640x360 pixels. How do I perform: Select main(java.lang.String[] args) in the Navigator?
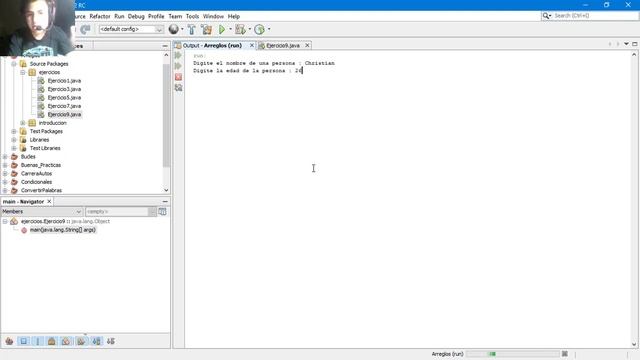tap(62, 230)
